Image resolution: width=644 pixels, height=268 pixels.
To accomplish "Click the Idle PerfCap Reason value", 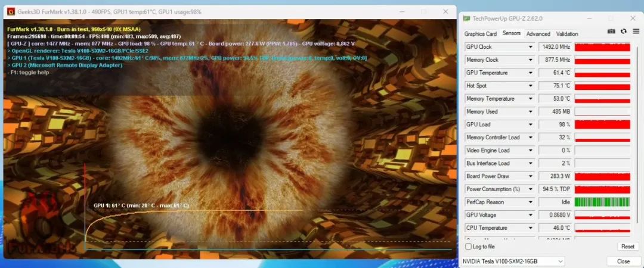I will [555, 202].
